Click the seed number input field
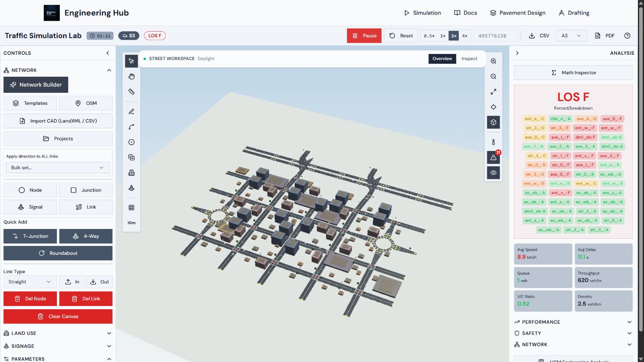This screenshot has height=362, width=644. coord(496,36)
